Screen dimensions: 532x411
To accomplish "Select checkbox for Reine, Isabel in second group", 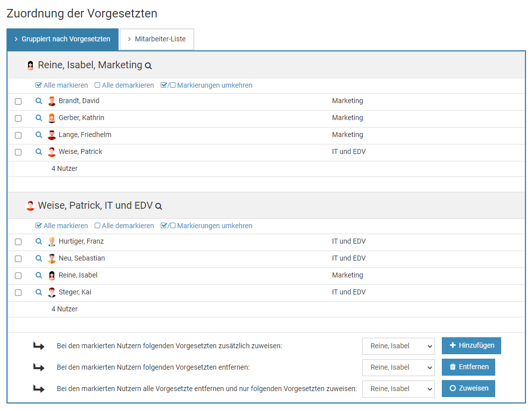I will point(18,276).
